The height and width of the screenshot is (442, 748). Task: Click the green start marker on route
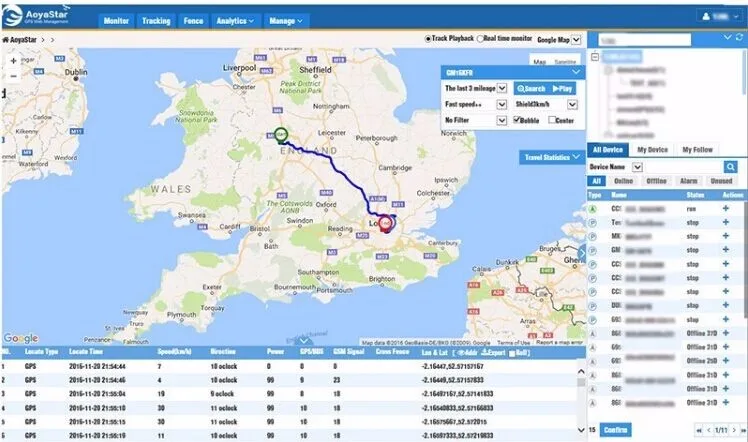coord(280,136)
